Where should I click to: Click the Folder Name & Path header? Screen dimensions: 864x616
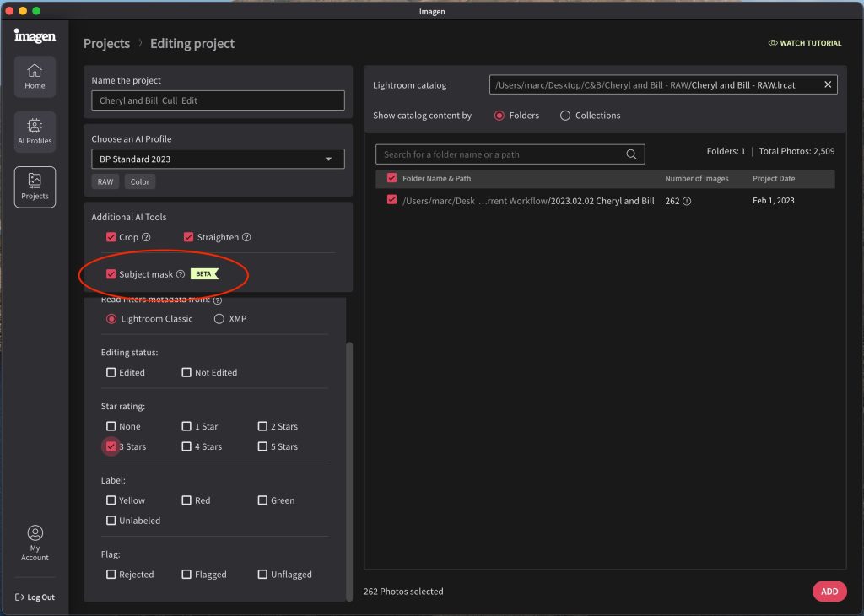[436, 179]
